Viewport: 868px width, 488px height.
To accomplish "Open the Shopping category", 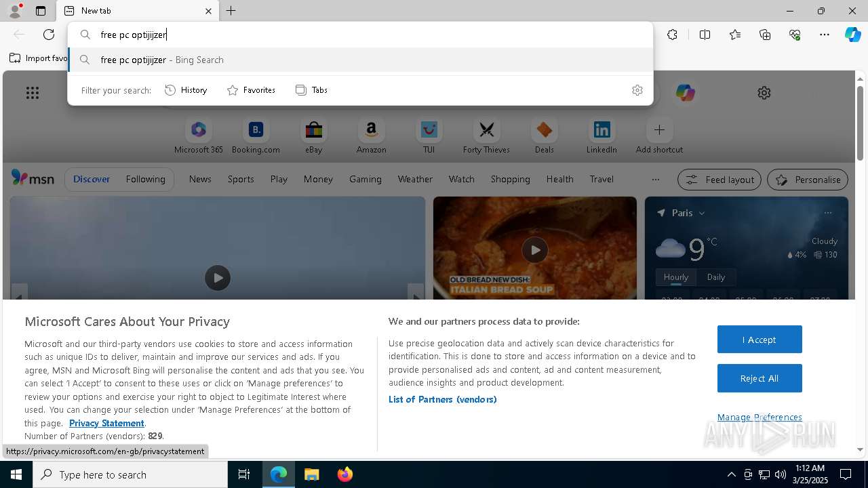I will (510, 179).
